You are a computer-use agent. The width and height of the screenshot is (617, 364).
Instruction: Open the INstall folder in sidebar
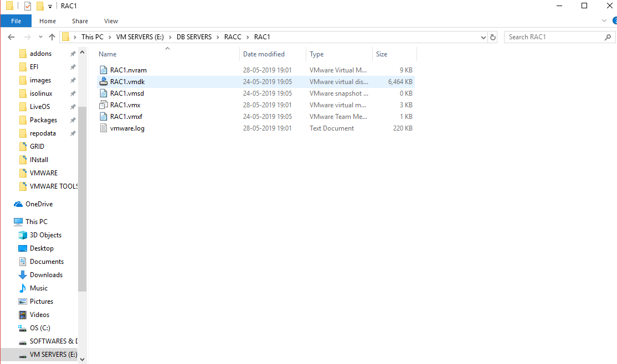[39, 159]
